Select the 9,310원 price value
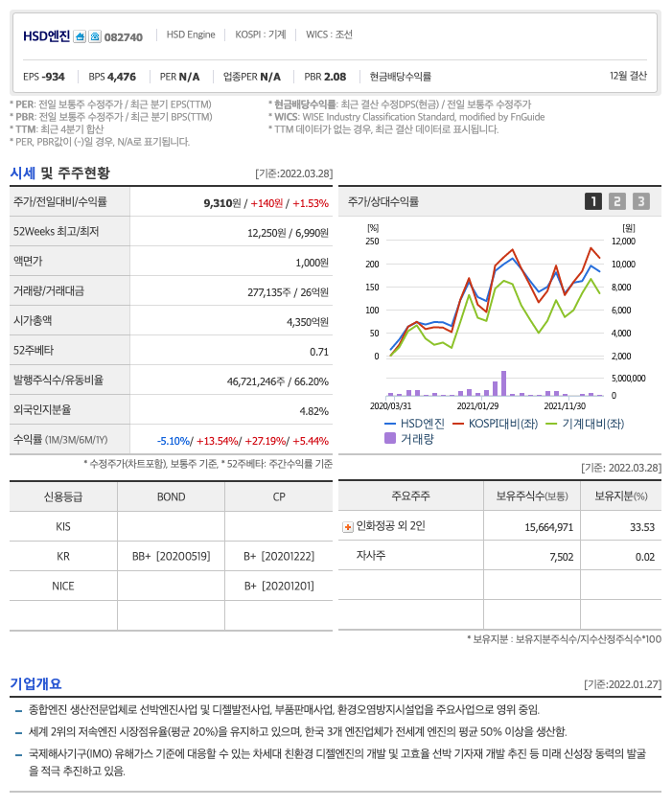The image size is (672, 807). [x=222, y=203]
